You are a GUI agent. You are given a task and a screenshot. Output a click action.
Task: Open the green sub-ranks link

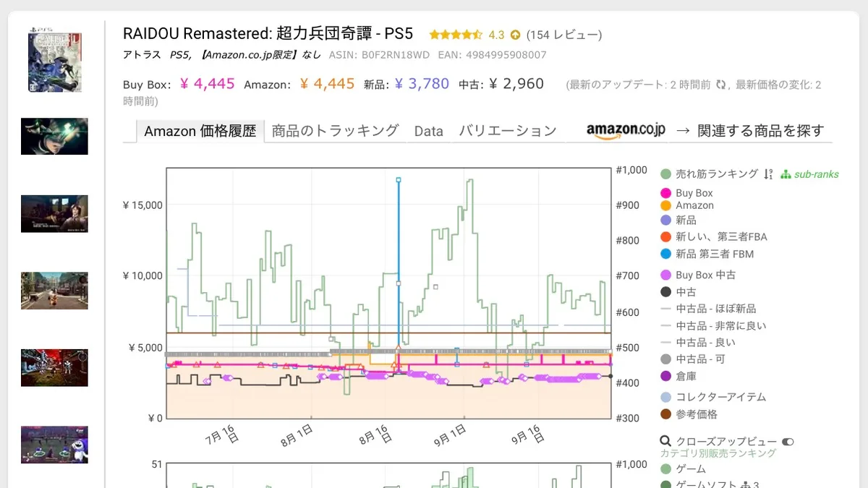click(x=810, y=174)
